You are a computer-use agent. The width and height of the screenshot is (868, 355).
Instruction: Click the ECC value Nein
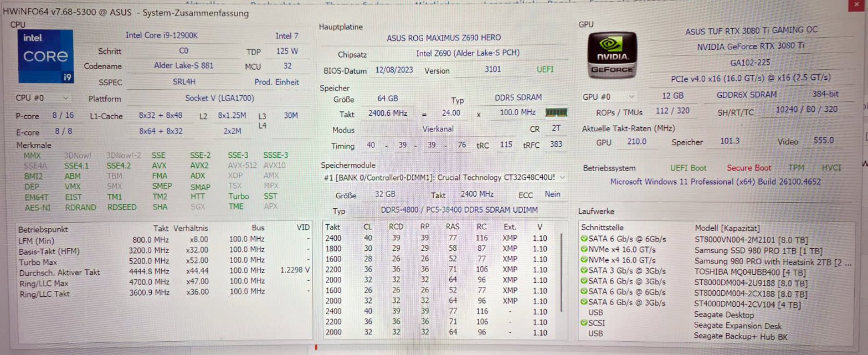[552, 194]
